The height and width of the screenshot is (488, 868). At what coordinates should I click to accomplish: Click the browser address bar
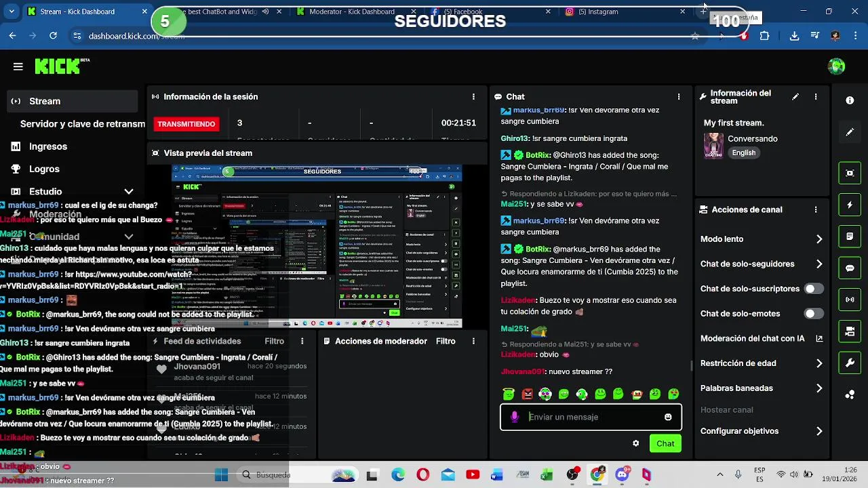pyautogui.click(x=387, y=36)
